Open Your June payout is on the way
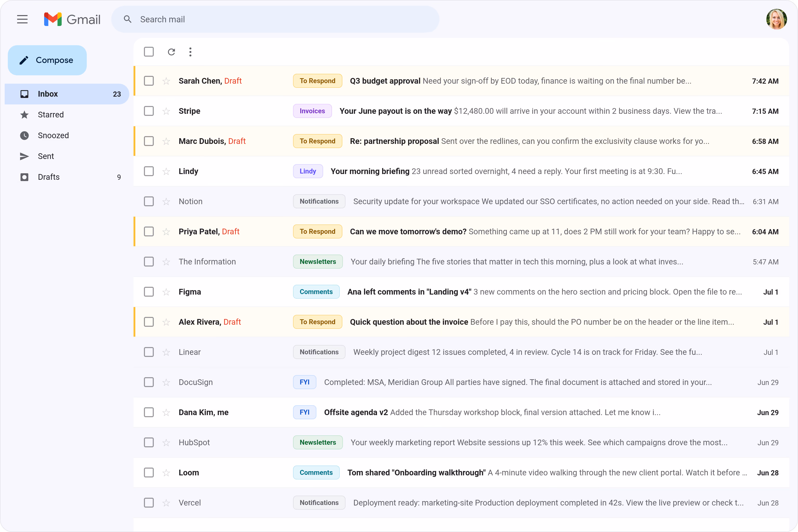This screenshot has height=532, width=798. pos(461,111)
